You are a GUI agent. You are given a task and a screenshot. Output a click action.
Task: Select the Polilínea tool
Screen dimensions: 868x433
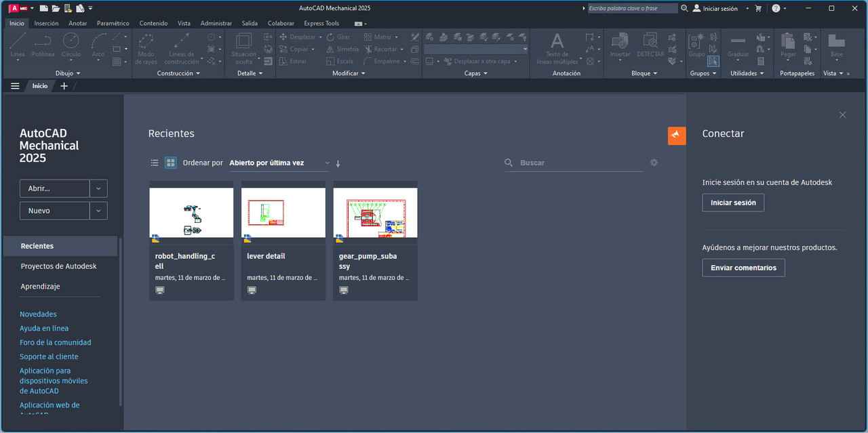(x=43, y=45)
